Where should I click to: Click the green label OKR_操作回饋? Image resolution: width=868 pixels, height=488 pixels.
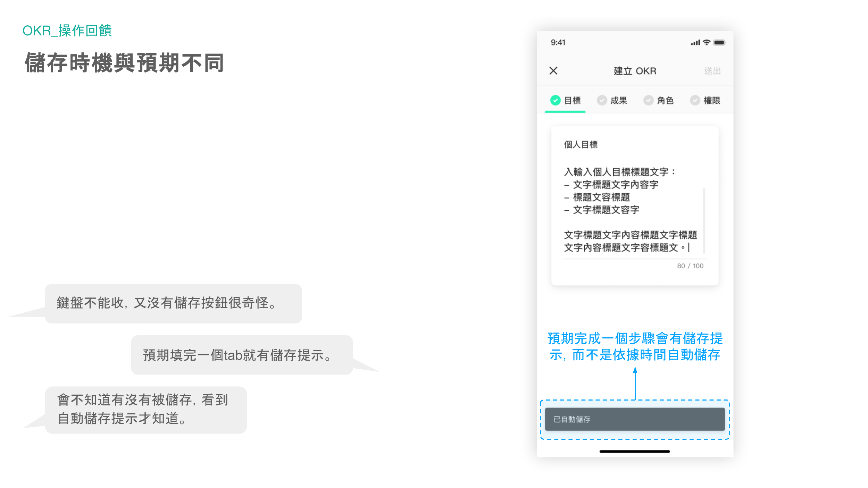(x=67, y=31)
